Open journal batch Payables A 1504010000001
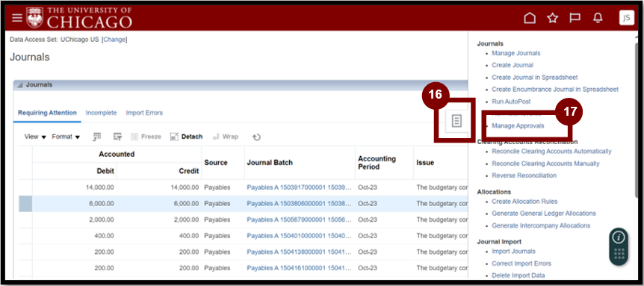 [299, 235]
